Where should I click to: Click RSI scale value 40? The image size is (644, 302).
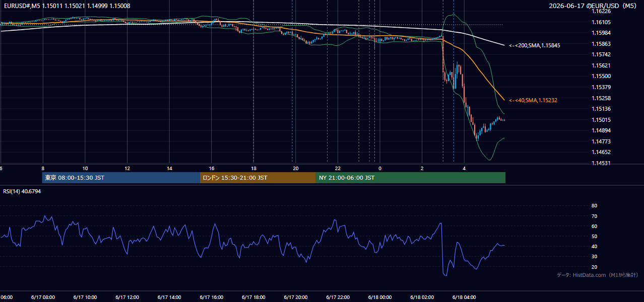click(594, 246)
